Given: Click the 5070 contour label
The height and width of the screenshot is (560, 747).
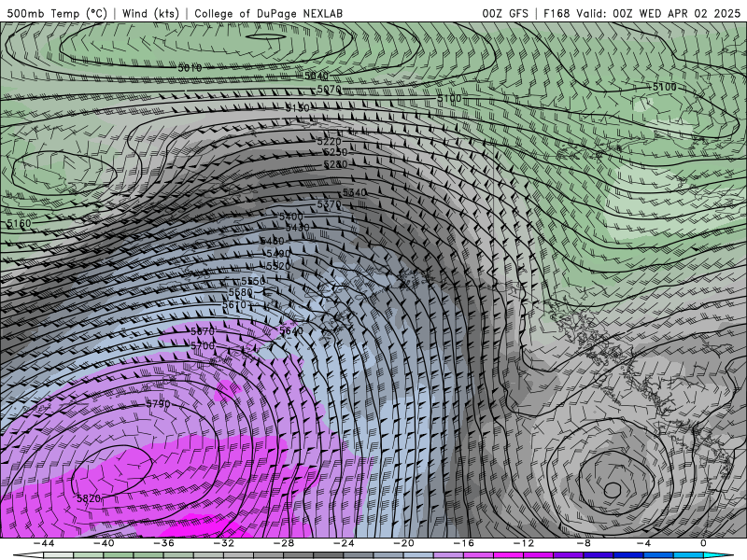Looking at the screenshot, I should pyautogui.click(x=330, y=89).
